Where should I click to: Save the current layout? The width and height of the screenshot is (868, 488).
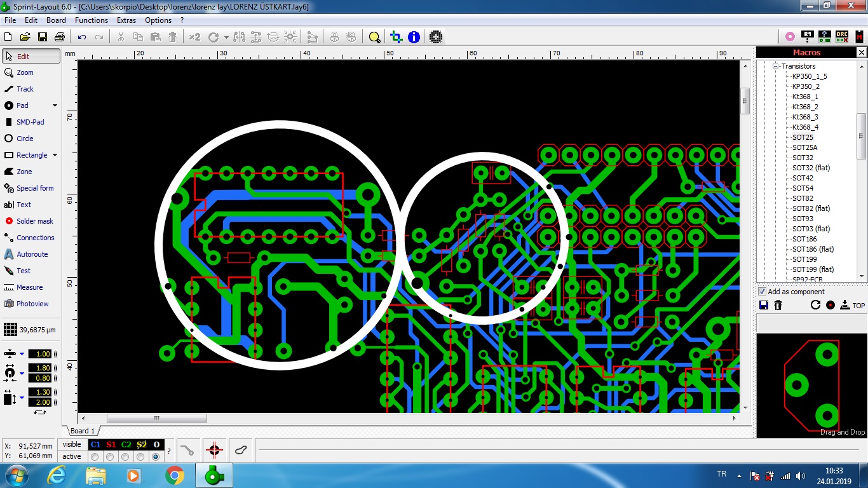tap(43, 37)
